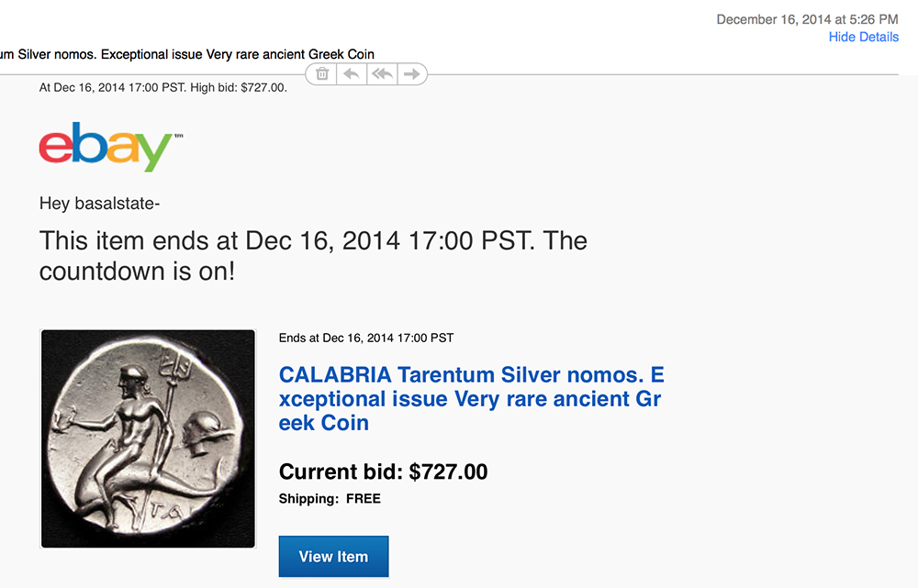The height and width of the screenshot is (588, 918).
Task: Click the December 16, 2014 timestamp
Action: tap(807, 19)
